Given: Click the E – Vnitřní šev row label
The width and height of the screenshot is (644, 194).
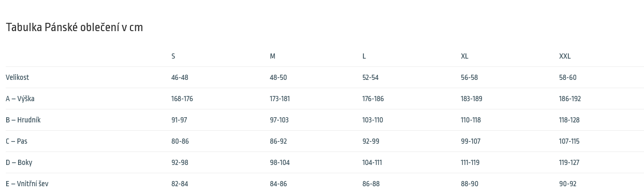Looking at the screenshot, I should (x=27, y=184).
